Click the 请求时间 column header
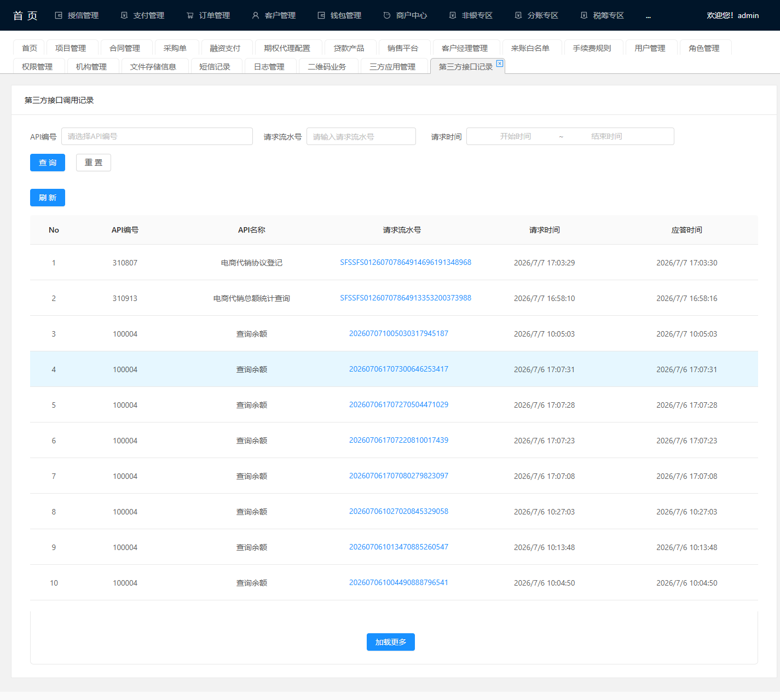 tap(544, 230)
